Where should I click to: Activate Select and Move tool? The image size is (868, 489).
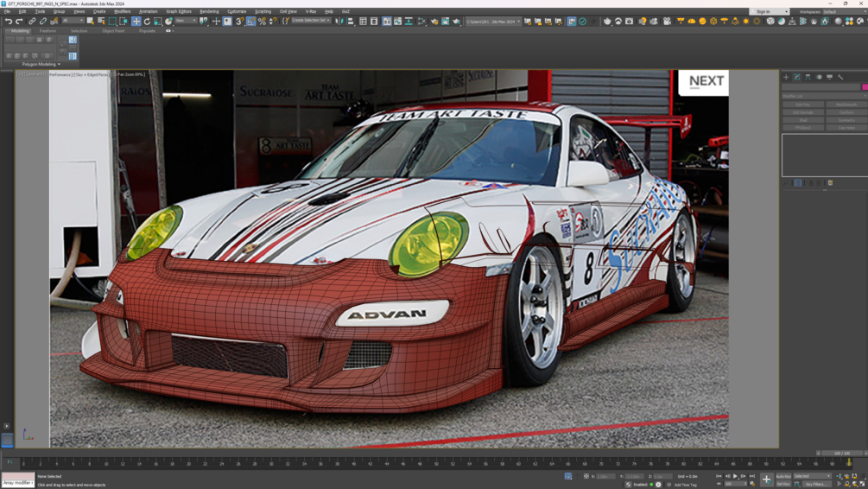[x=136, y=21]
